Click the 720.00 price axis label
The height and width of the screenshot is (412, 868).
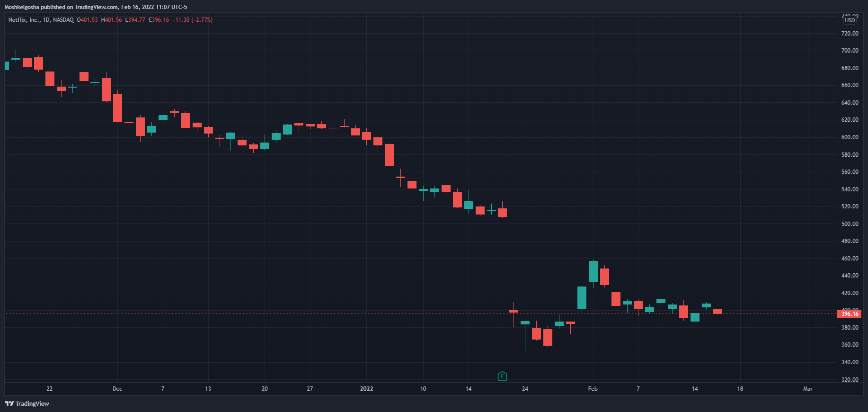coord(850,34)
